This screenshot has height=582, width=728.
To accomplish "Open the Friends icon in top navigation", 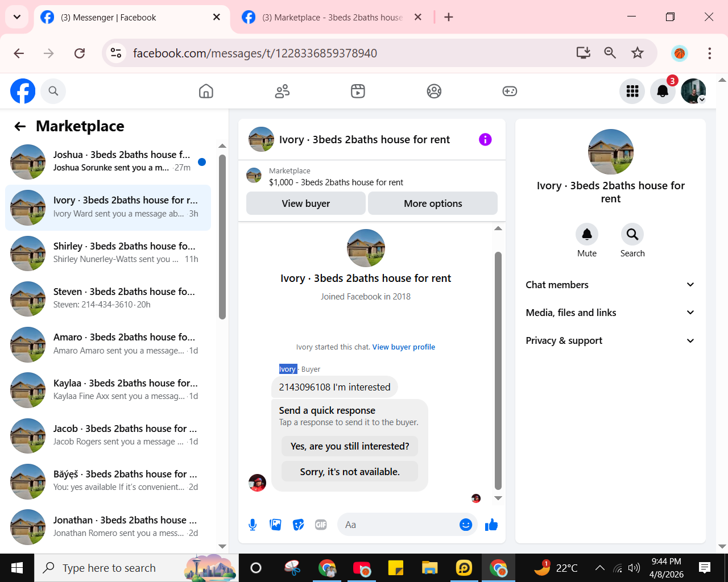I will (x=282, y=91).
